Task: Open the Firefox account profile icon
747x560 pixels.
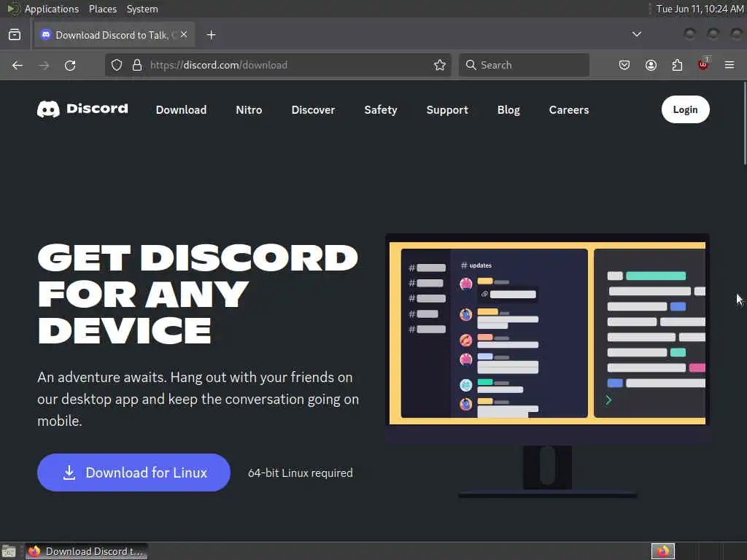Action: pos(651,65)
